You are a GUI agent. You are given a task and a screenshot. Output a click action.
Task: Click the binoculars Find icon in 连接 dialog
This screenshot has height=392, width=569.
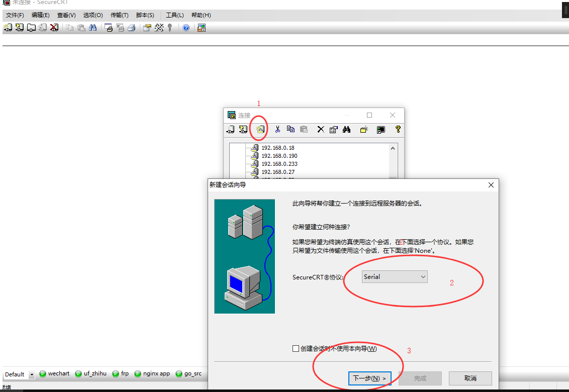tap(346, 129)
